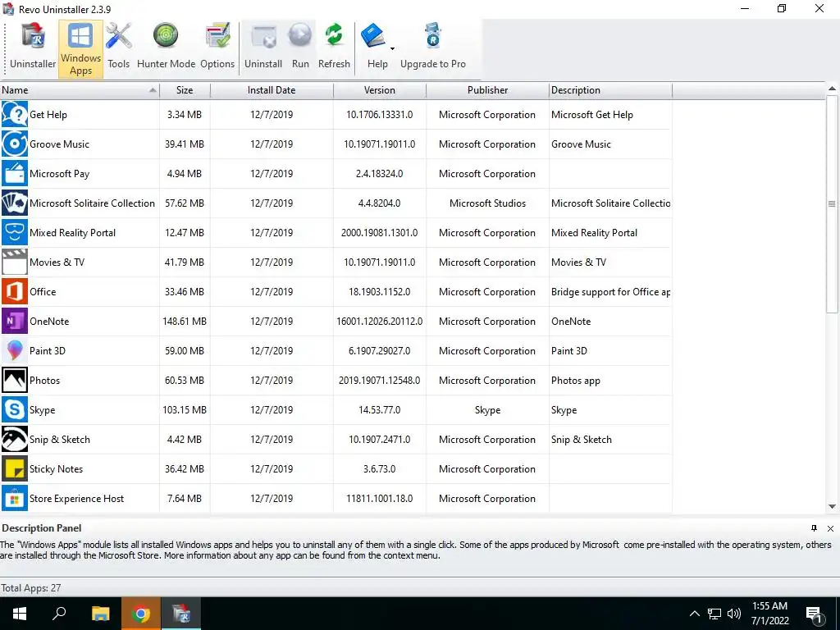Select the OneNote app icon

(15, 321)
